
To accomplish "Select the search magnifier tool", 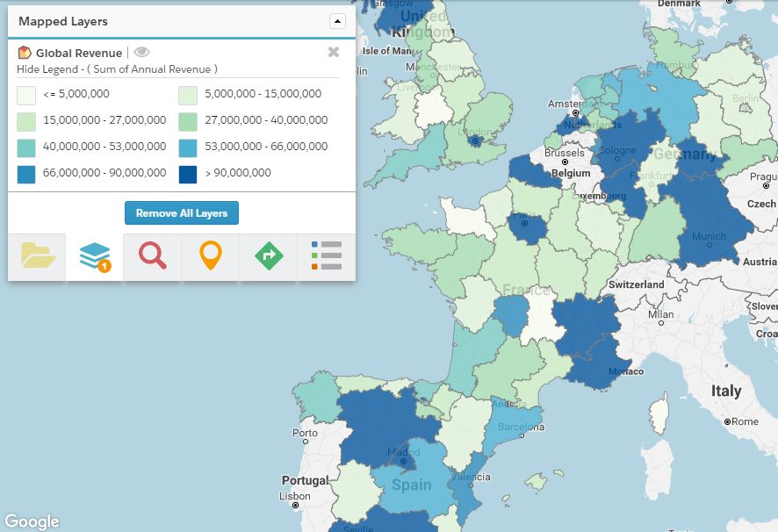I will click(153, 255).
